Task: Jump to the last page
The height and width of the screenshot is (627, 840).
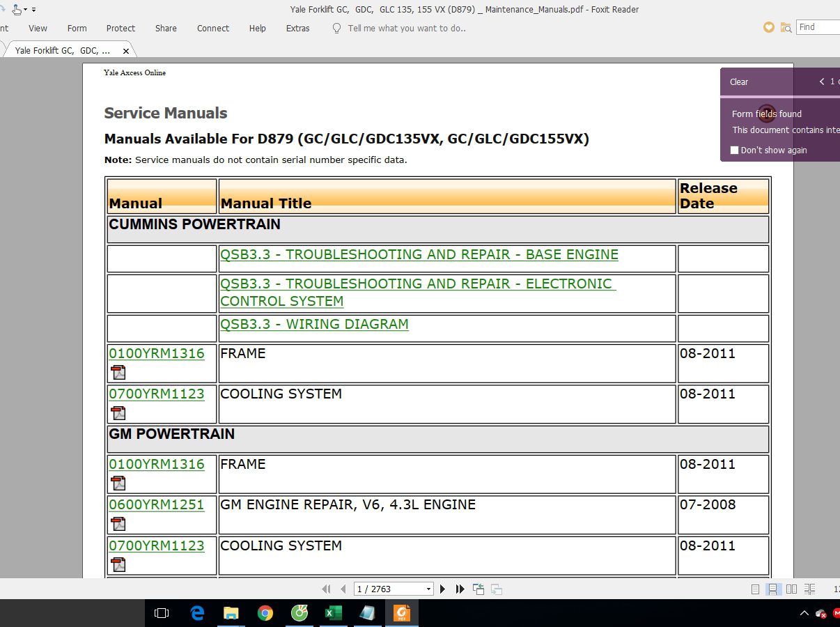Action: click(x=460, y=589)
